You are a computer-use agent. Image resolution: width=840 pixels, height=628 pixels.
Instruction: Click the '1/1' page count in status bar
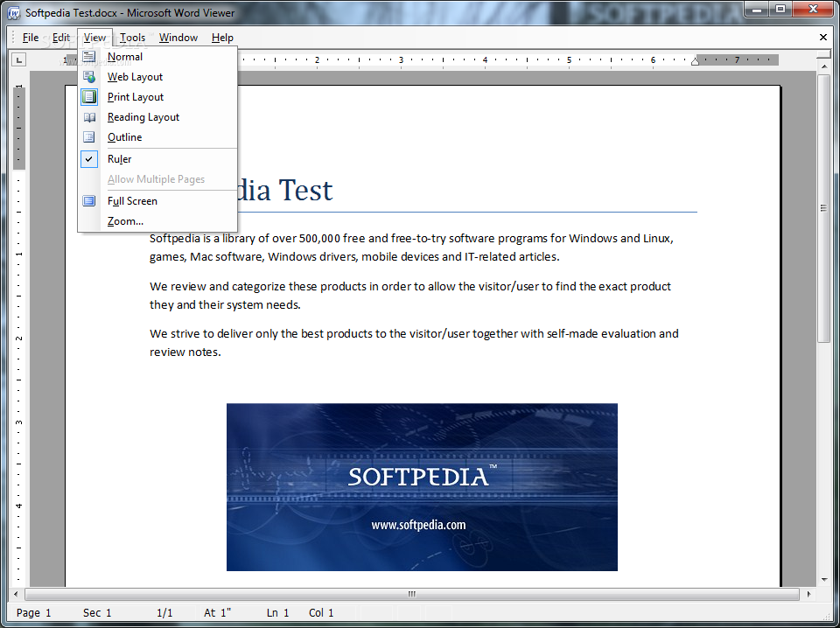tap(164, 613)
